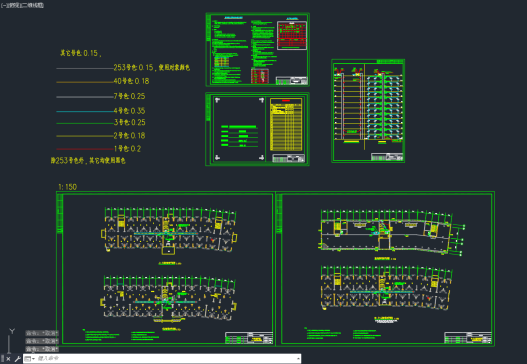Select upper floor plan in bottom-left sheet
The image size is (527, 364).
[169, 231]
